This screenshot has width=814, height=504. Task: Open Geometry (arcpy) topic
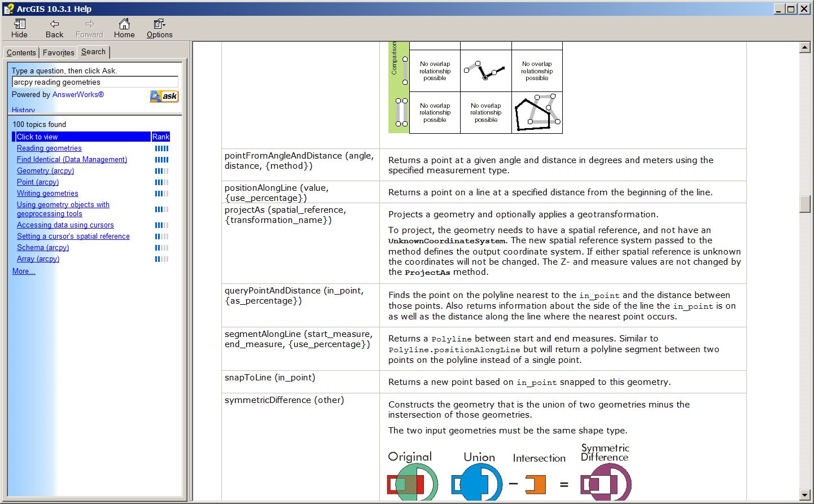click(x=45, y=170)
